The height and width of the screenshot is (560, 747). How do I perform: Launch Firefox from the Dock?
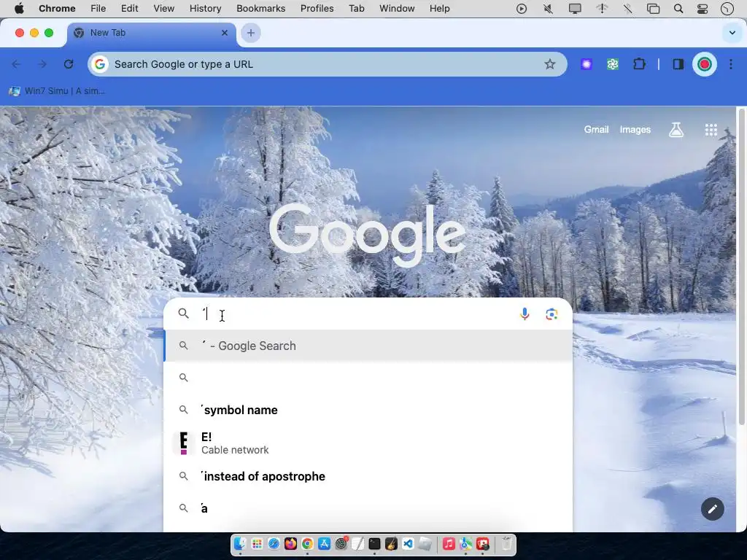(x=290, y=544)
